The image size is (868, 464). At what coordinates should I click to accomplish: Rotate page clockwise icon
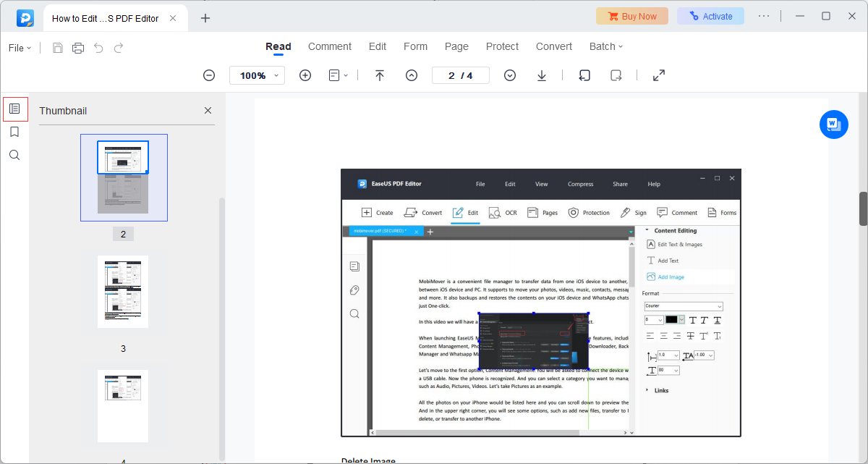(x=616, y=75)
